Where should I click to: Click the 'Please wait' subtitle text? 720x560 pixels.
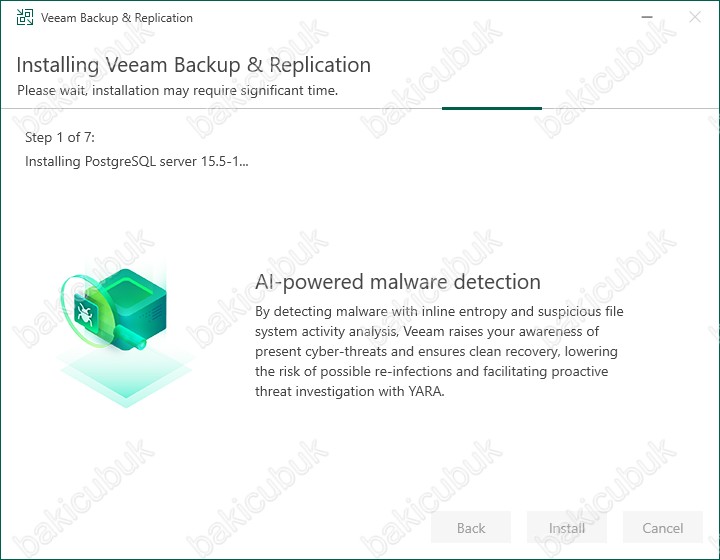tap(177, 90)
